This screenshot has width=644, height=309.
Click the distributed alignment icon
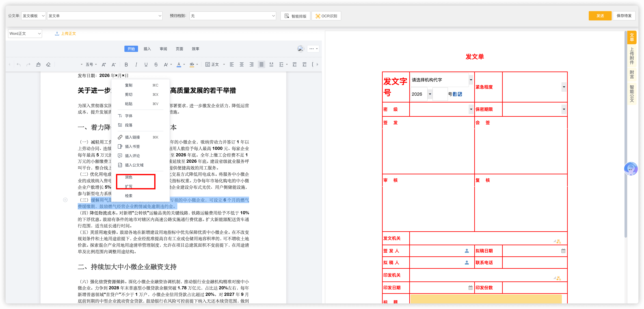[271, 65]
